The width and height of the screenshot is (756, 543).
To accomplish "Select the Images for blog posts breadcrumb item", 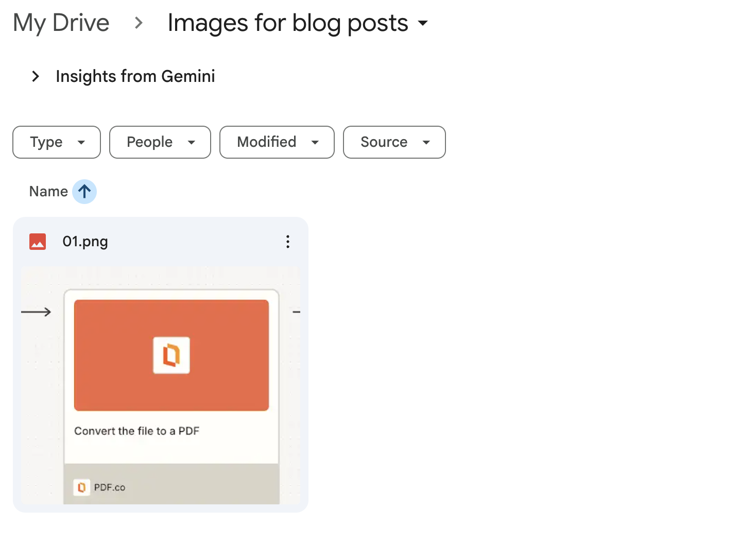I will pos(287,23).
